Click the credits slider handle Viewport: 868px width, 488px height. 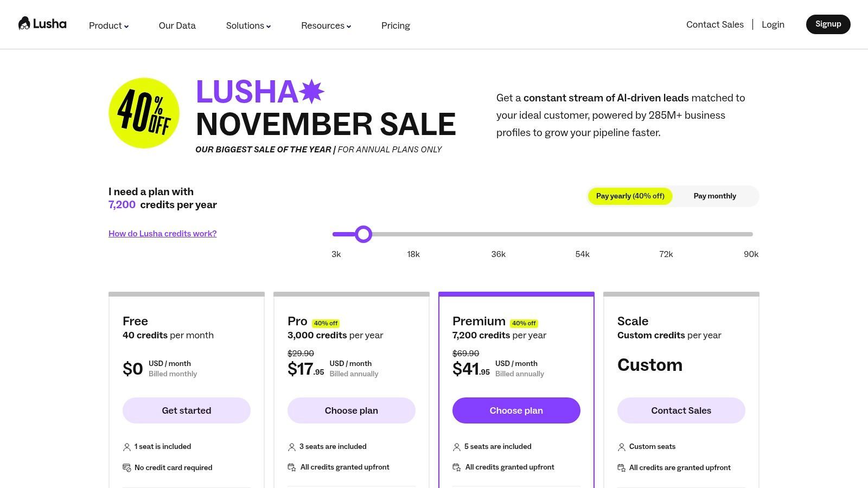click(363, 234)
